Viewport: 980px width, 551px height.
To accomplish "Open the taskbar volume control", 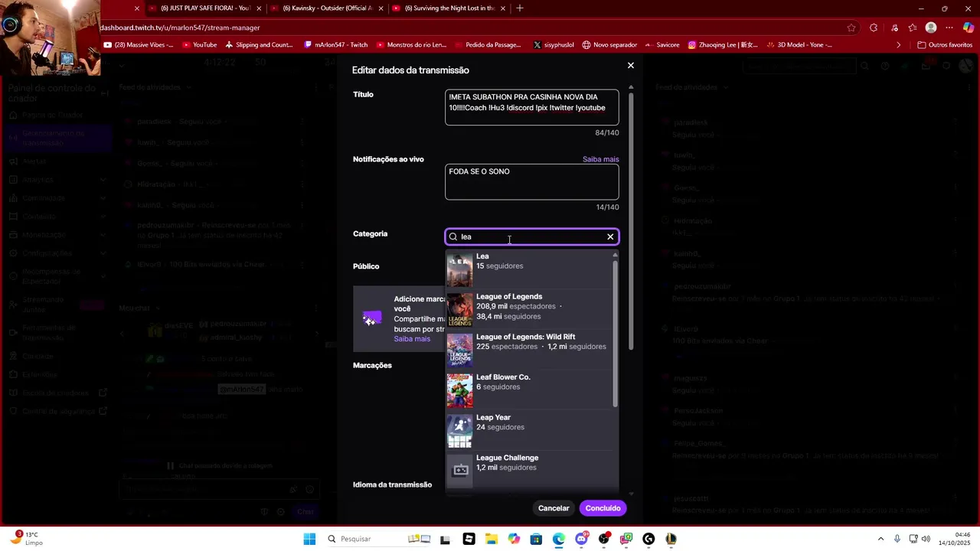I will pos(926,539).
